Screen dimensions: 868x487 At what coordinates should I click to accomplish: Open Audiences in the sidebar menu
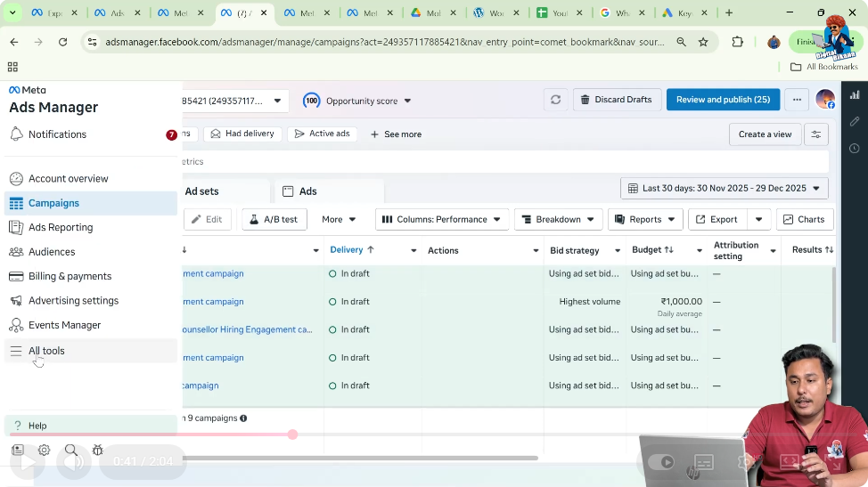click(52, 252)
